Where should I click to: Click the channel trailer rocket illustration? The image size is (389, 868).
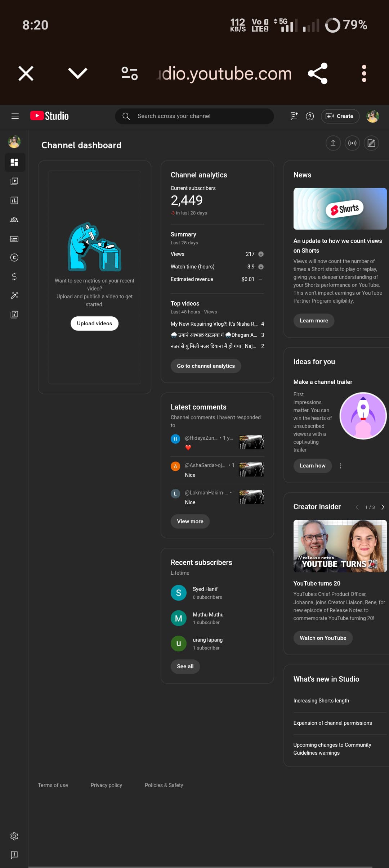[x=363, y=416]
